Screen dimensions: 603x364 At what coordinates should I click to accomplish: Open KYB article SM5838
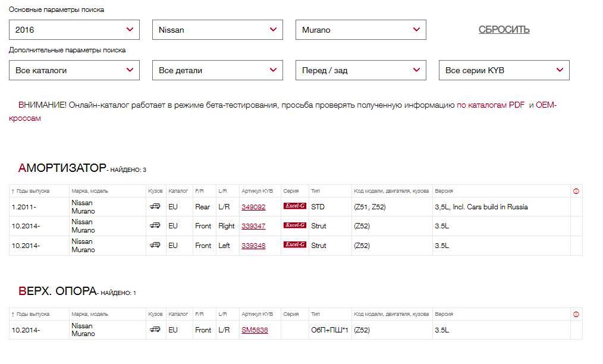tap(255, 330)
